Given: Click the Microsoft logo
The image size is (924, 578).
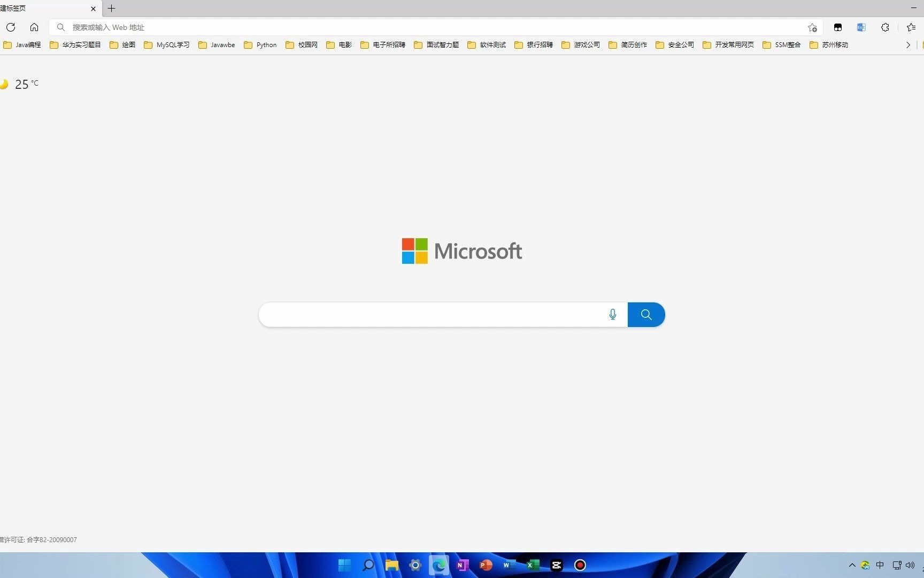Looking at the screenshot, I should click(x=462, y=251).
